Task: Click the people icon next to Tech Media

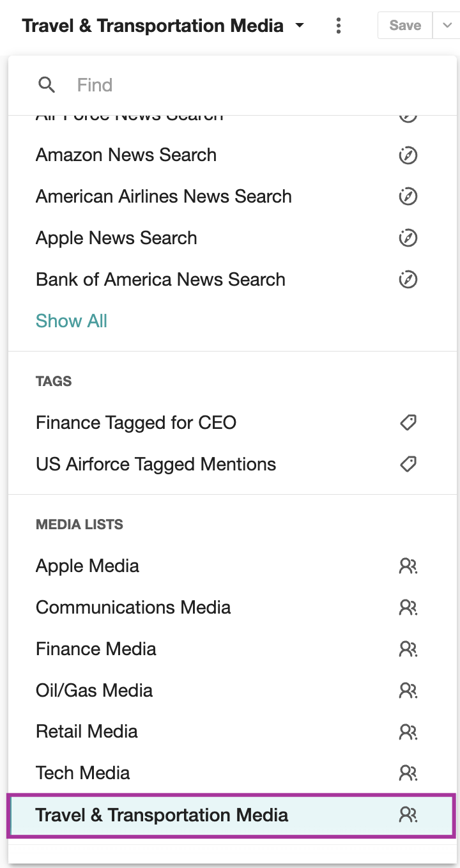Action: [x=408, y=773]
